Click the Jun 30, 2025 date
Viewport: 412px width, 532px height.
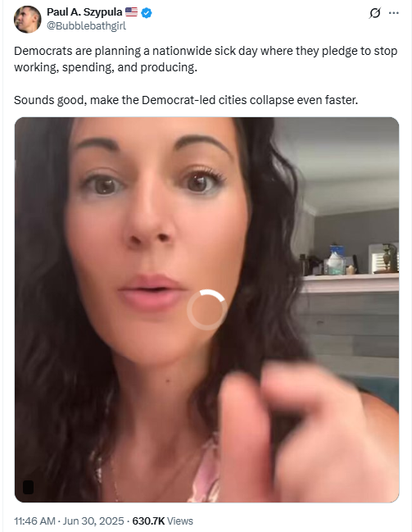pos(93,521)
